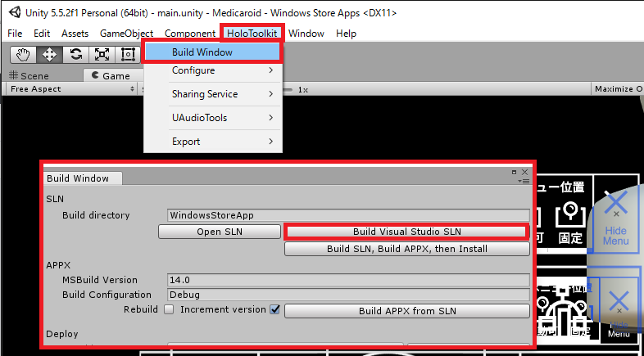Open the Assets menu
The height and width of the screenshot is (356, 644).
(x=75, y=34)
